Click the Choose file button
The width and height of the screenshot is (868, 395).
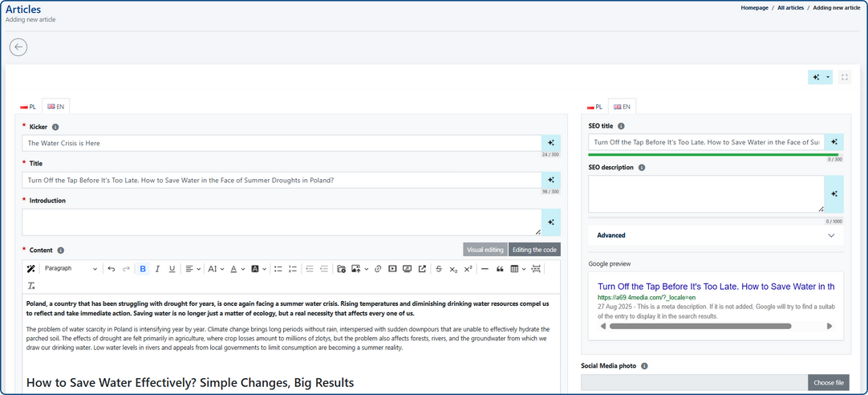click(x=828, y=383)
